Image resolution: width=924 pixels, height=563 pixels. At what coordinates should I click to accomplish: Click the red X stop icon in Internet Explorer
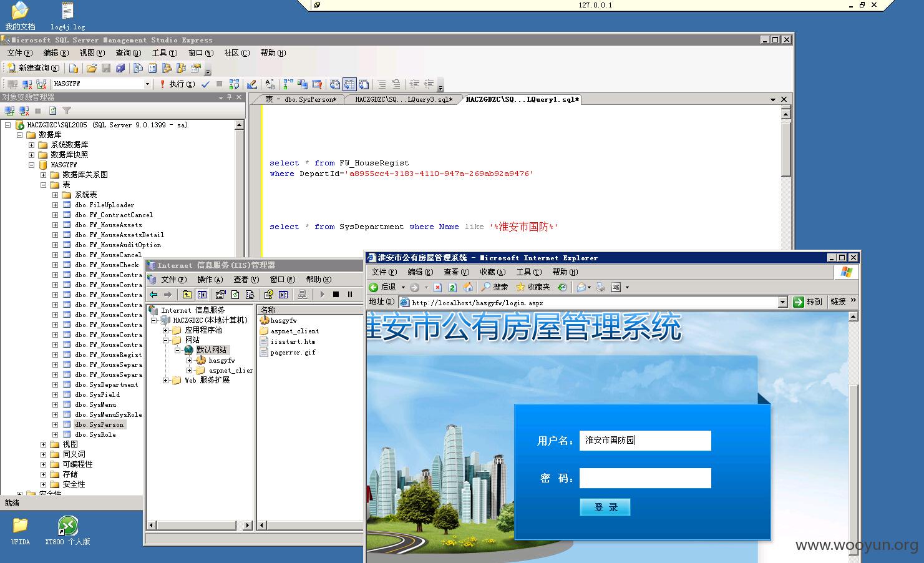pos(437,287)
